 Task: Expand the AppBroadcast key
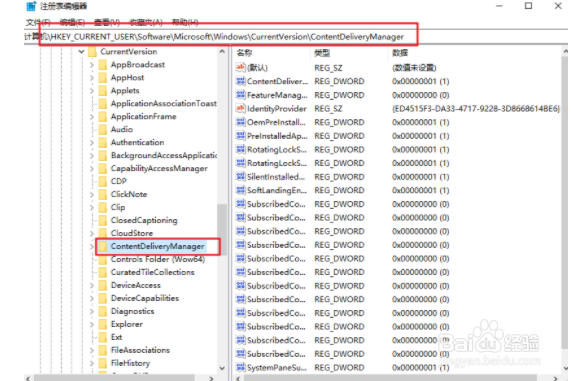click(92, 65)
